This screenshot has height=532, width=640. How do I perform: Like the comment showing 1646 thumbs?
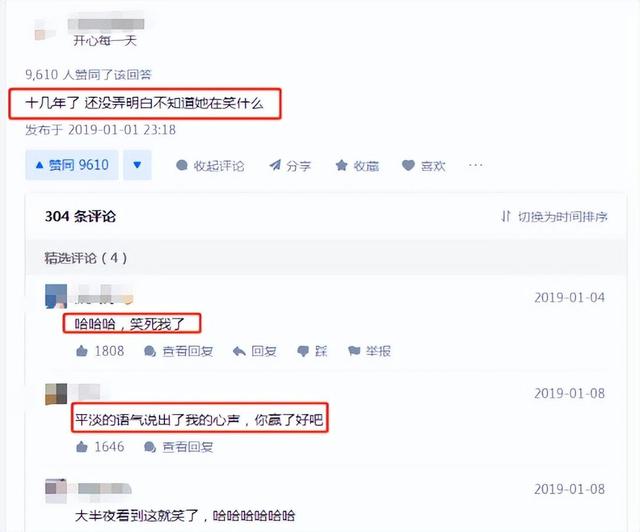click(100, 447)
